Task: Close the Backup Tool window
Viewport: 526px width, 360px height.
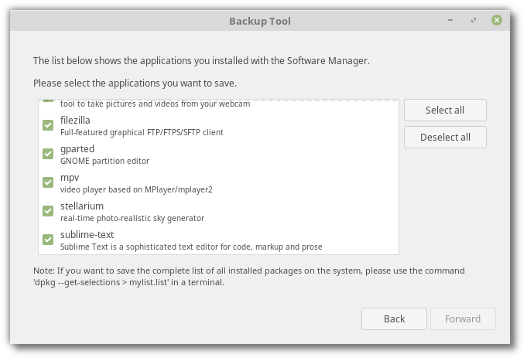Action: [x=497, y=20]
